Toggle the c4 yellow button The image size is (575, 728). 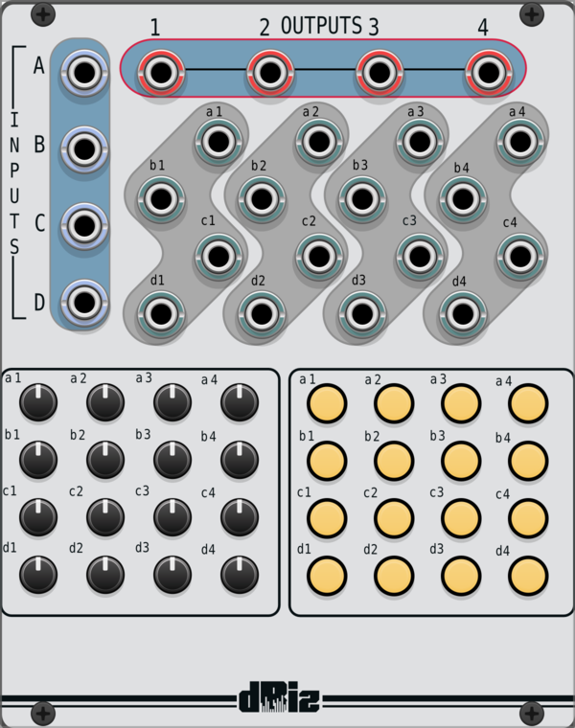(x=529, y=518)
